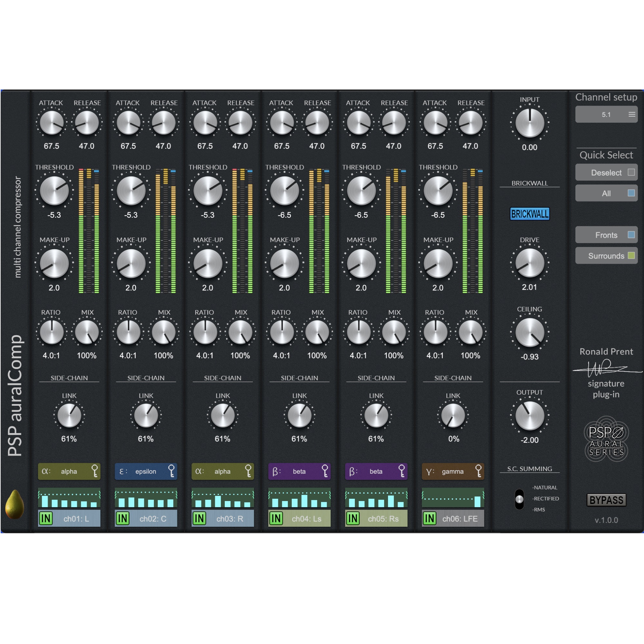
Task: Click the INPUT value 0.00
Action: click(x=529, y=147)
